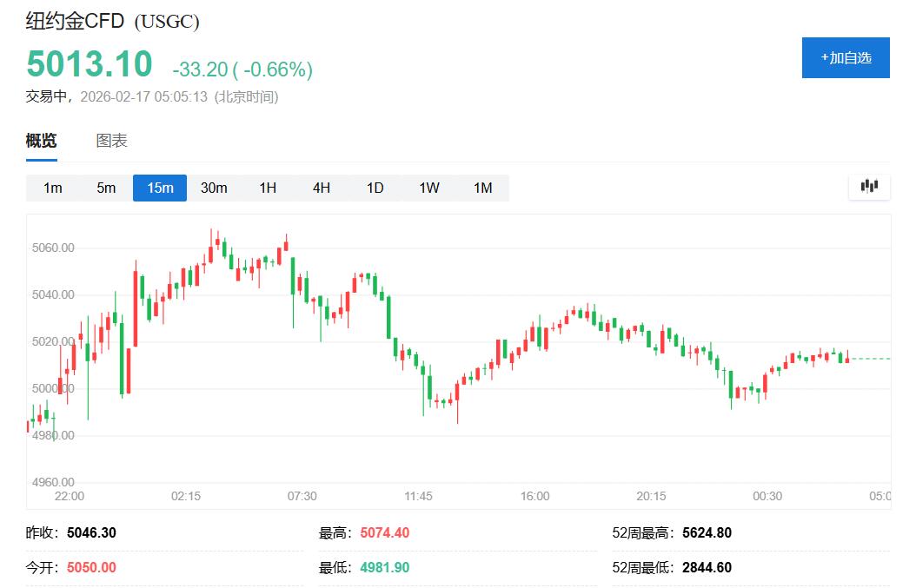Viewport: 916px width, 588px height.
Task: Choose the 1W weekly interval
Action: [429, 188]
